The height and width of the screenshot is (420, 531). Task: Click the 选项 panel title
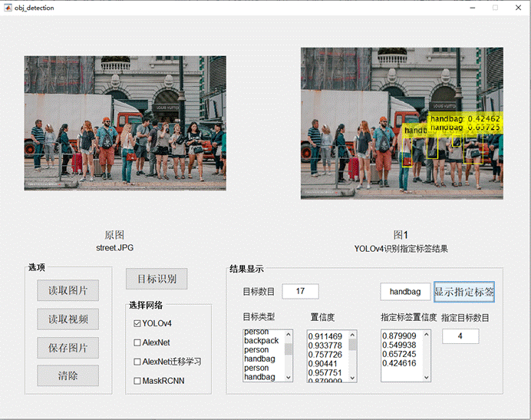click(x=37, y=267)
